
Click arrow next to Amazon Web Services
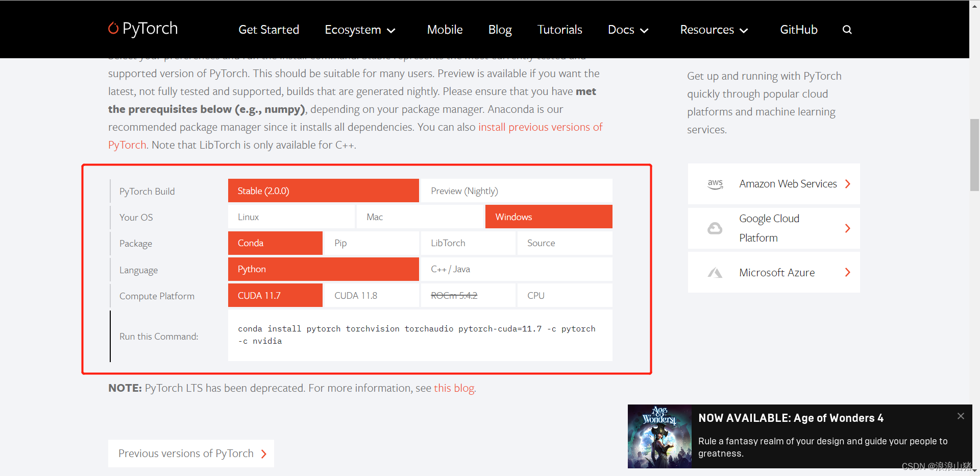(x=848, y=184)
